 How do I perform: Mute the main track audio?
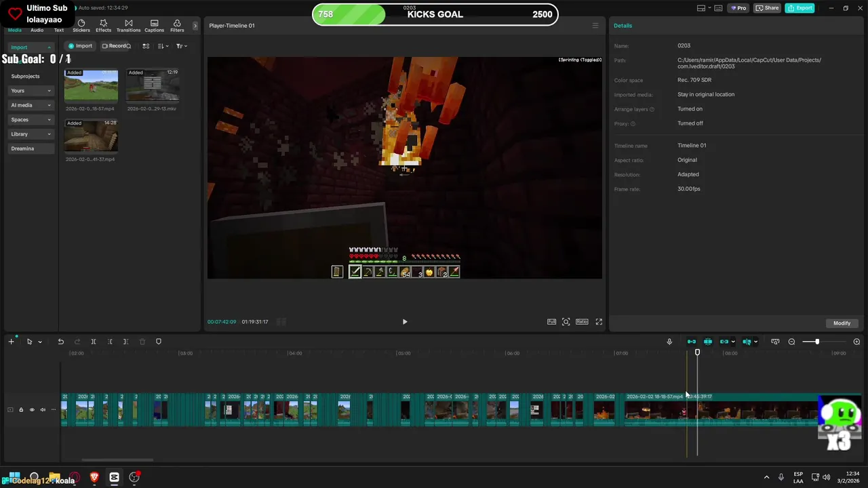point(43,409)
